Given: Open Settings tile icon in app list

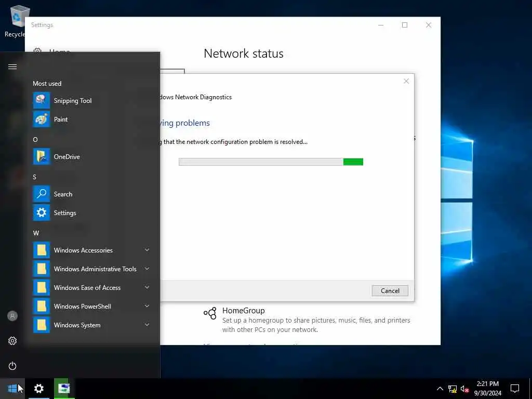Looking at the screenshot, I should [x=42, y=212].
